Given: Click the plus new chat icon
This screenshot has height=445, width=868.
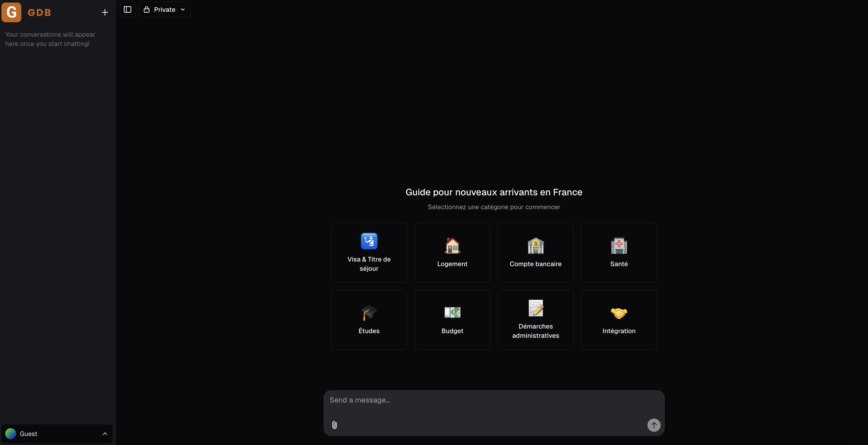Looking at the screenshot, I should coord(105,12).
